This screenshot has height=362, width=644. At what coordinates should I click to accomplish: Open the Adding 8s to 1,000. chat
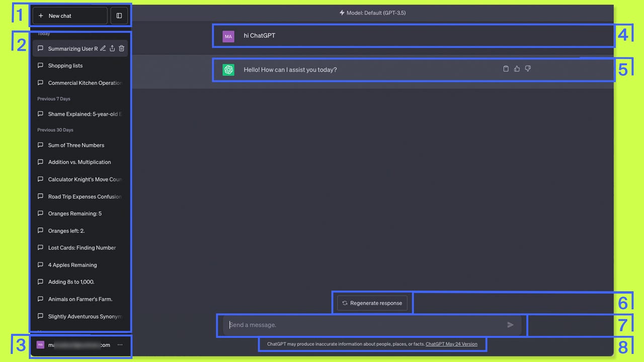80,282
